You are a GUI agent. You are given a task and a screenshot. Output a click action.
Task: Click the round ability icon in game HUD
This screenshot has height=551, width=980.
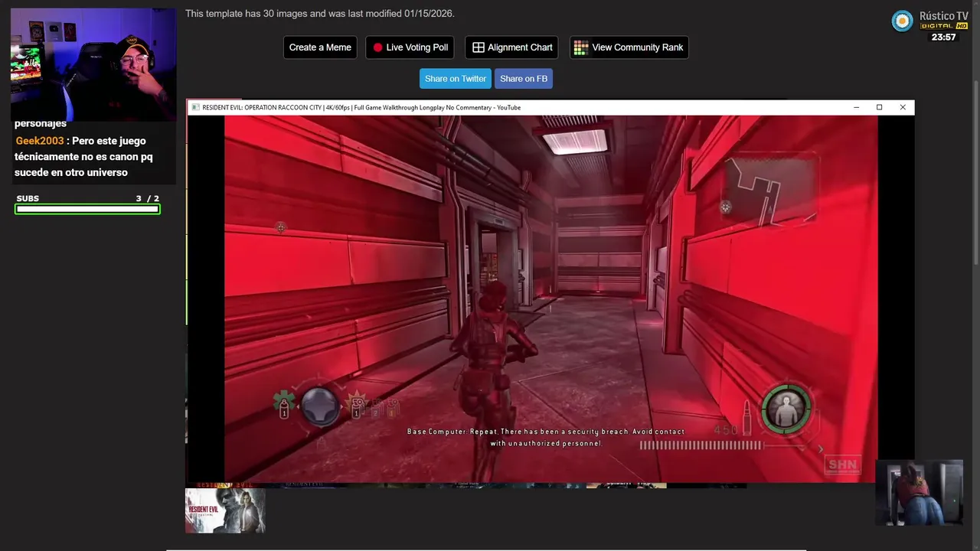coord(319,406)
